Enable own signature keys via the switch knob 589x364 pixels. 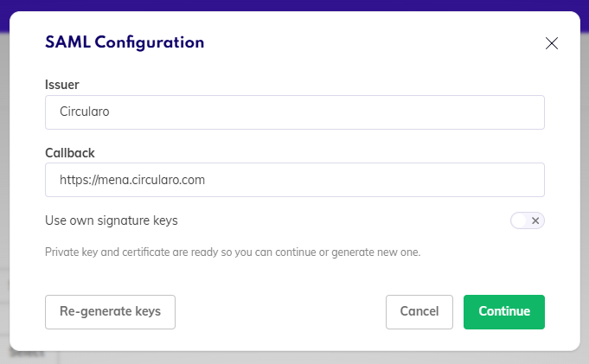tap(519, 220)
